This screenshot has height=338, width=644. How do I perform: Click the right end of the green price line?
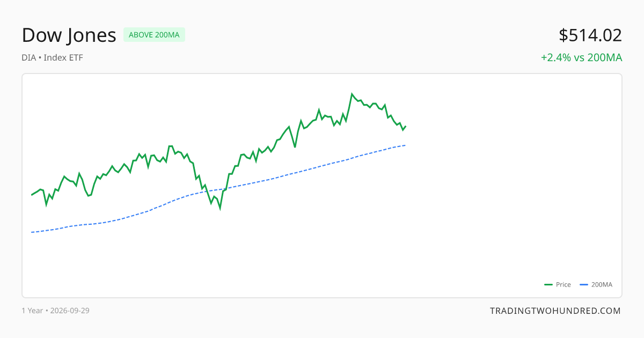pos(406,127)
